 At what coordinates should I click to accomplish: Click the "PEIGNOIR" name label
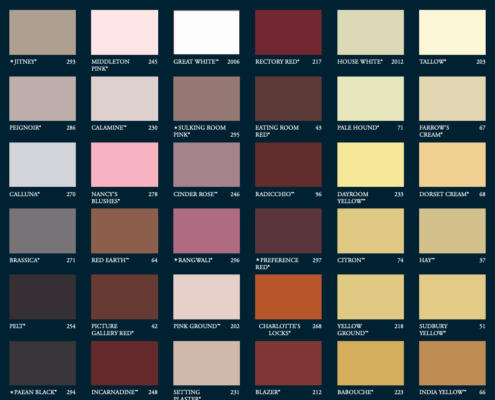point(25,128)
